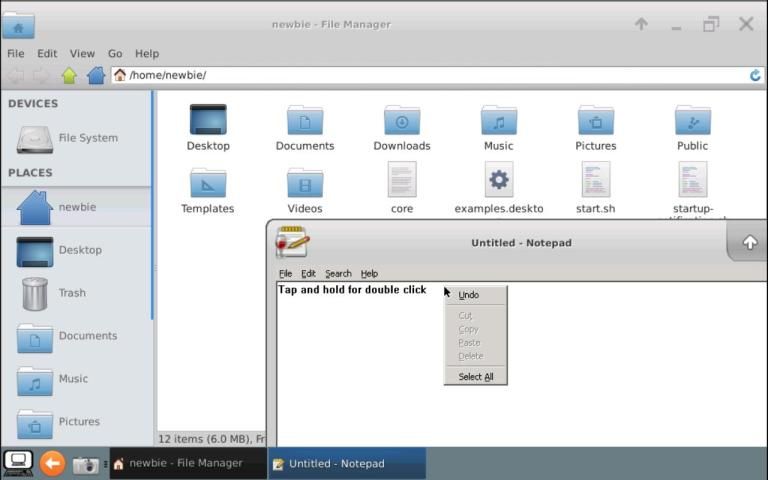The height and width of the screenshot is (480, 768).
Task: Reload the folder using the refresh icon
Action: point(755,75)
